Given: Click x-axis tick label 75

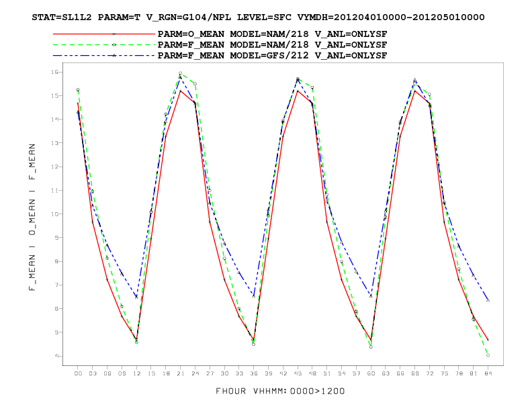Looking at the screenshot, I should click(x=444, y=373).
